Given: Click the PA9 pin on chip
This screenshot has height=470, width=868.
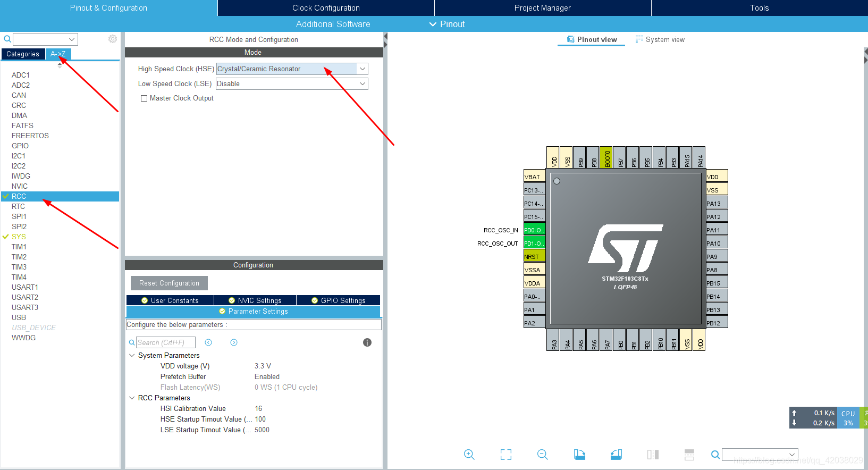Looking at the screenshot, I should 717,257.
